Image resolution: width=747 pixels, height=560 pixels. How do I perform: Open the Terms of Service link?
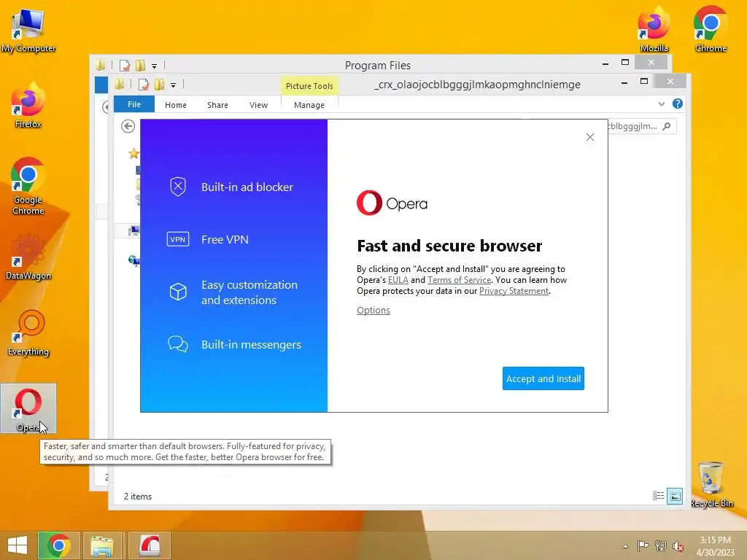(460, 280)
